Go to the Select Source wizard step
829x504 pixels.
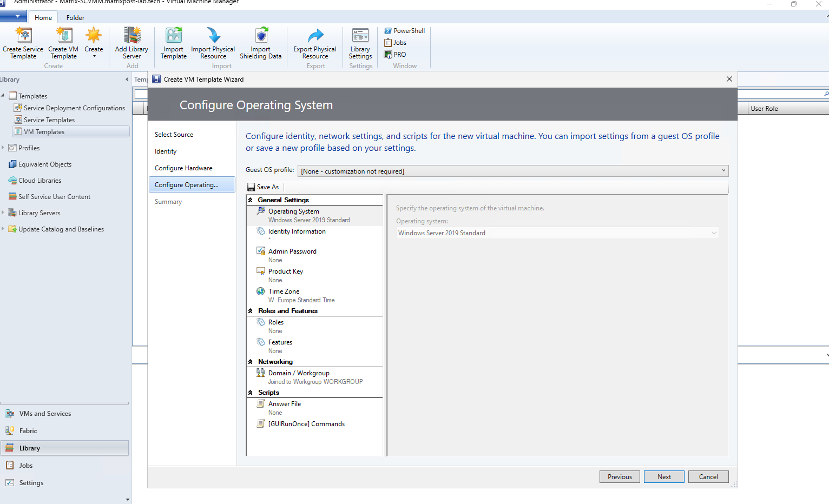174,135
